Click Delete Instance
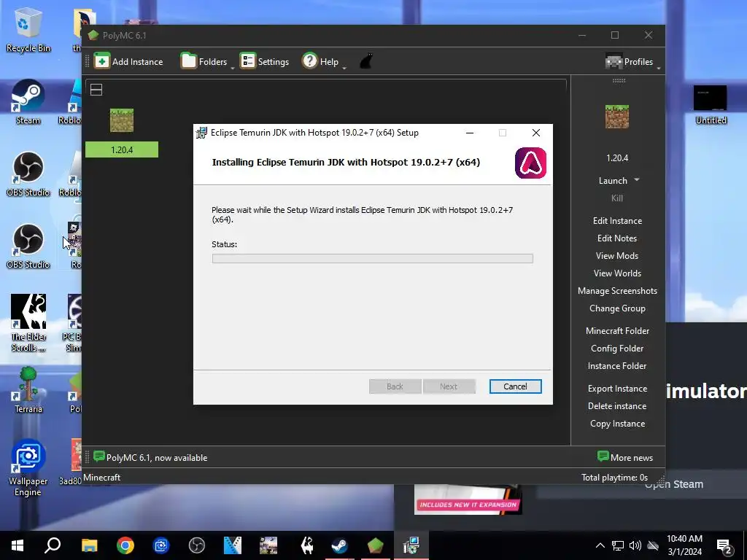Screen dimensions: 747x560 (617, 406)
